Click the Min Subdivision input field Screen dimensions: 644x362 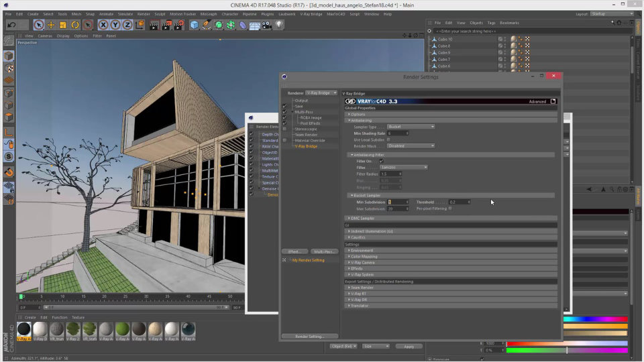click(398, 202)
